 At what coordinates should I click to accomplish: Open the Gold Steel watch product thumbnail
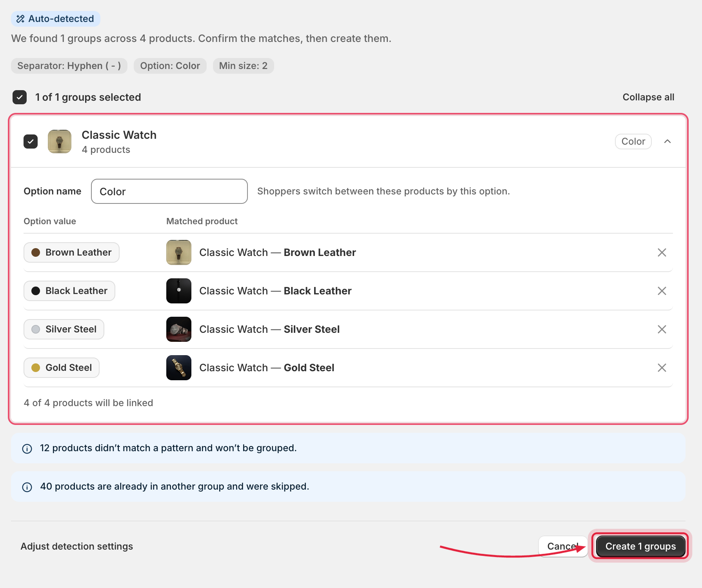tap(179, 368)
